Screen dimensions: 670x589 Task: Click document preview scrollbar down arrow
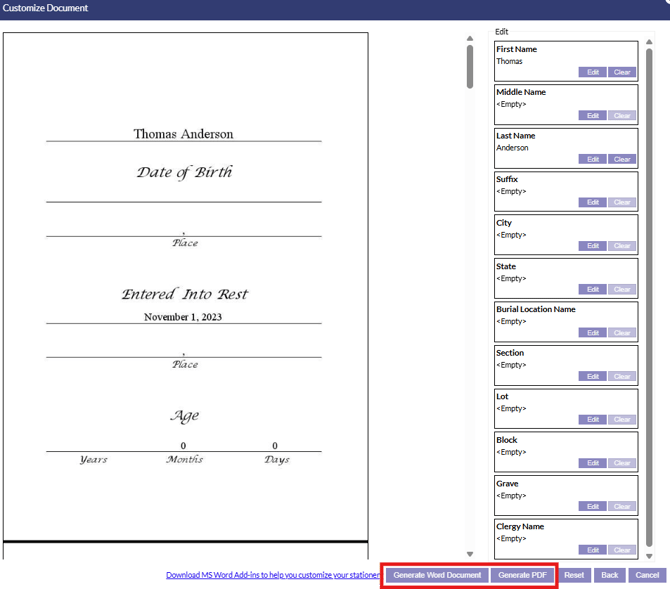tap(470, 554)
